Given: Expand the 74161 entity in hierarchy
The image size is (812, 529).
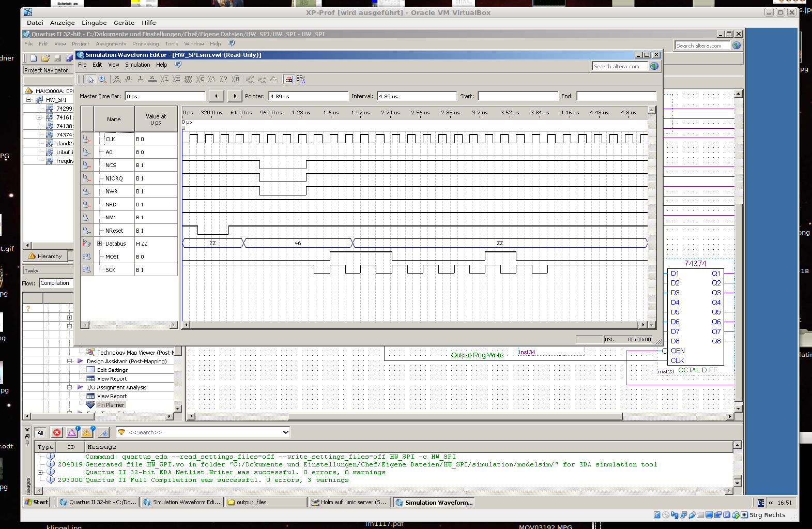Looking at the screenshot, I should 39,117.
